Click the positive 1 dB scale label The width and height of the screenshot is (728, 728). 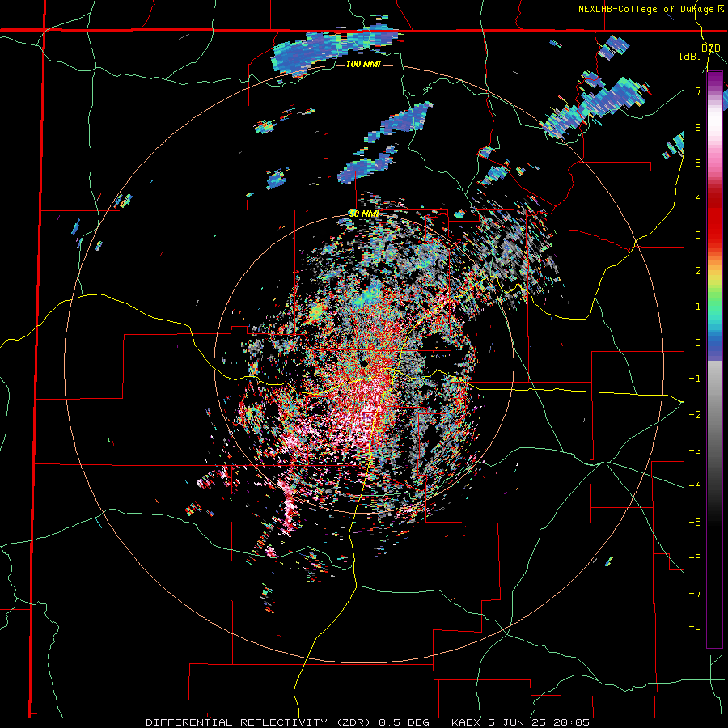click(x=698, y=307)
